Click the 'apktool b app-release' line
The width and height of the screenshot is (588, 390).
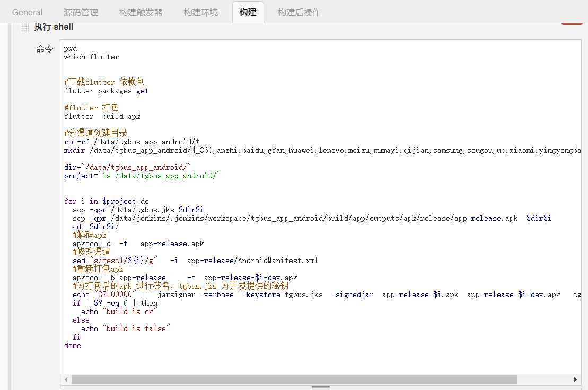point(185,278)
